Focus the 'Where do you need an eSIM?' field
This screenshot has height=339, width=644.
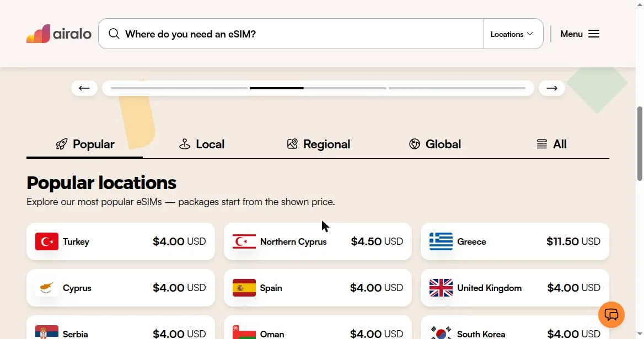291,34
